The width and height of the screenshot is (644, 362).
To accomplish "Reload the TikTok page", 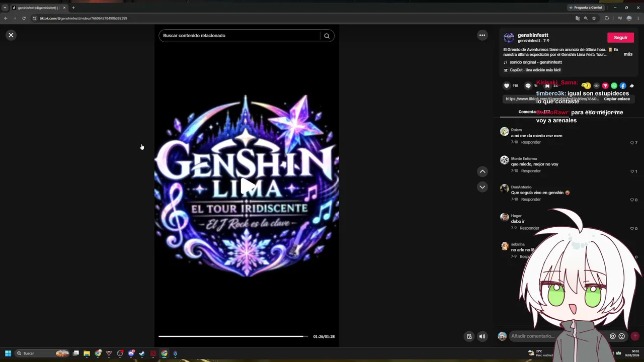I will [x=24, y=18].
